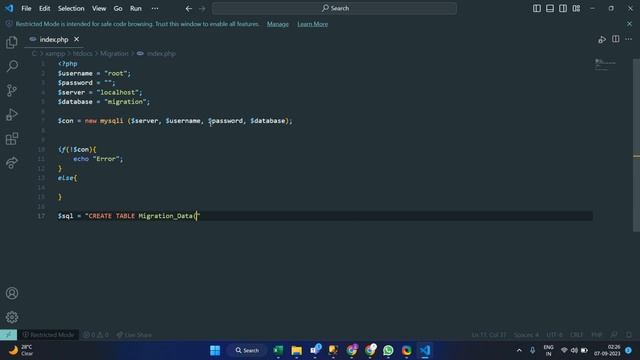Open Excel from the taskbar

278,350
